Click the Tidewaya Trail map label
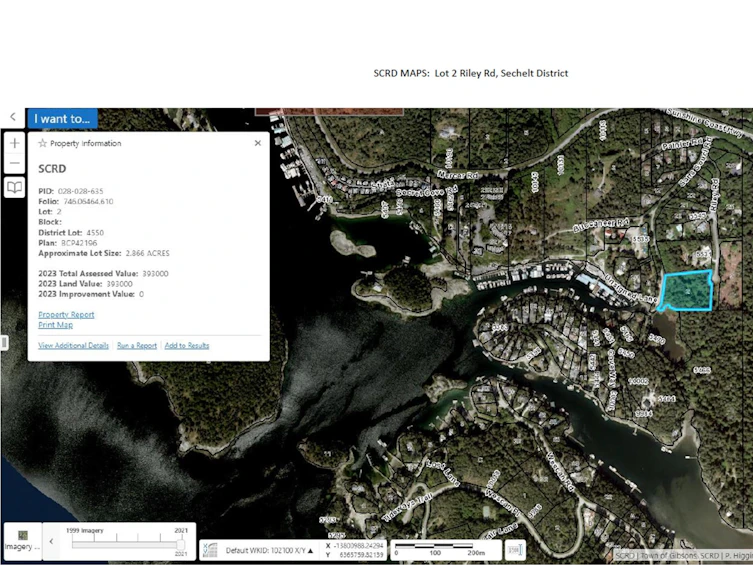The height and width of the screenshot is (565, 753). pos(407,507)
